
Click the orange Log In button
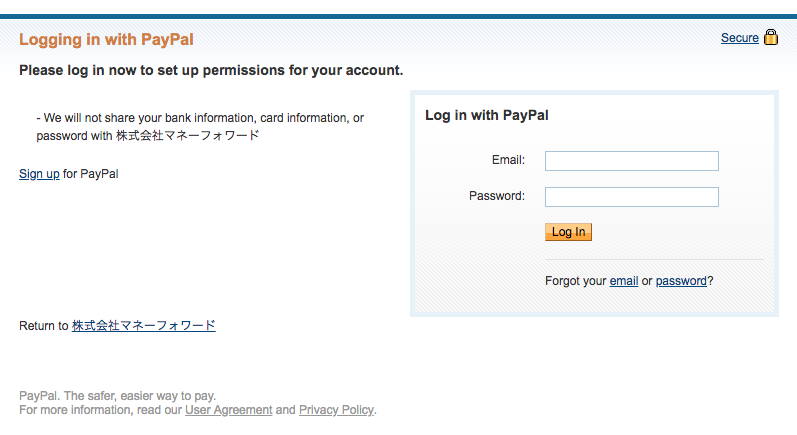568,232
